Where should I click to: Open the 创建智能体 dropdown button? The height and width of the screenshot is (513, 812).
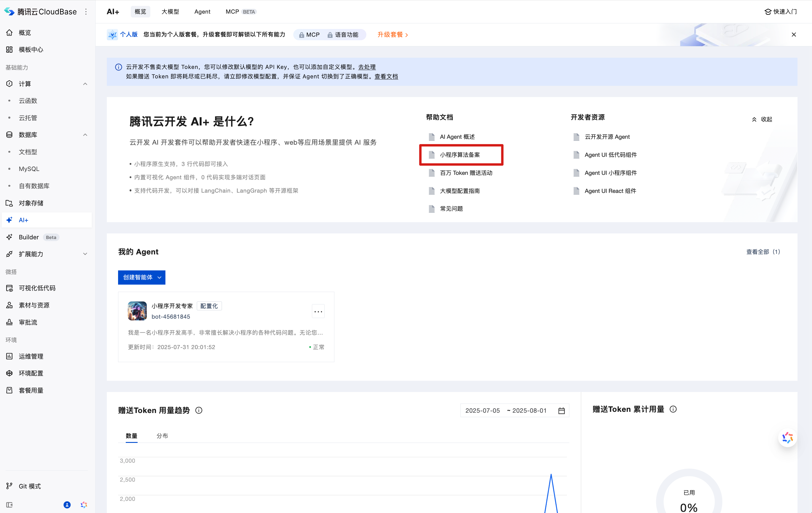click(142, 278)
